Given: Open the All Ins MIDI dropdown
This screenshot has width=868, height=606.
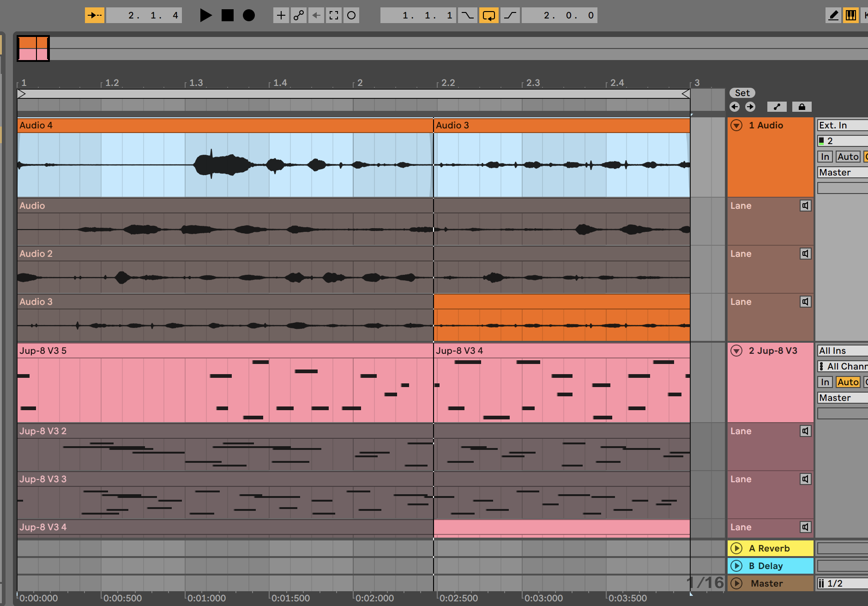Looking at the screenshot, I should click(x=843, y=351).
